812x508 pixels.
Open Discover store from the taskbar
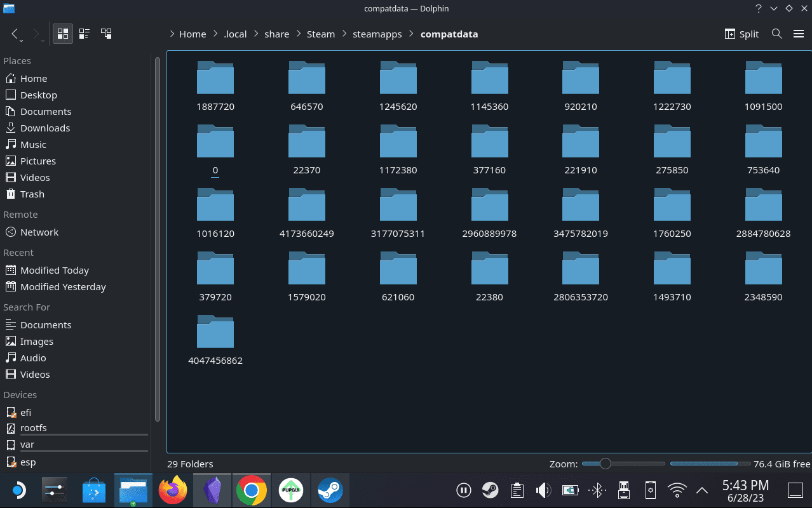pos(94,490)
